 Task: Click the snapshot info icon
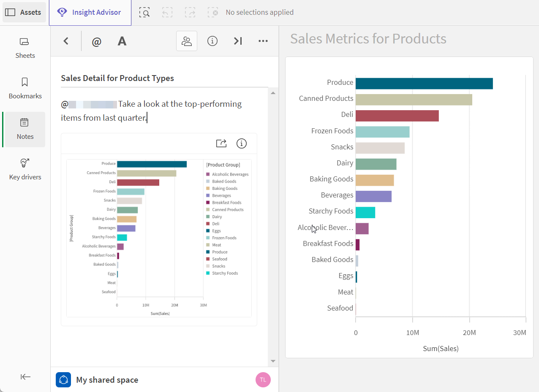[x=242, y=143]
